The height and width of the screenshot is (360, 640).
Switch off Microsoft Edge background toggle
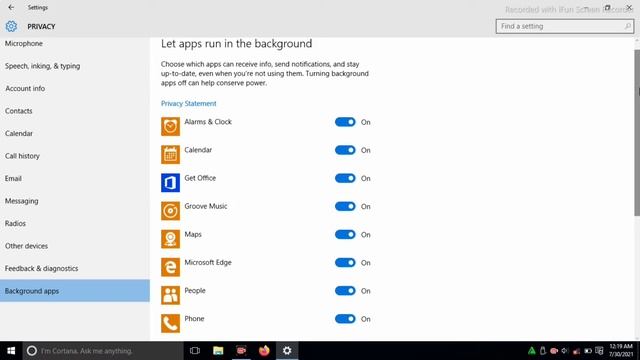click(x=345, y=263)
